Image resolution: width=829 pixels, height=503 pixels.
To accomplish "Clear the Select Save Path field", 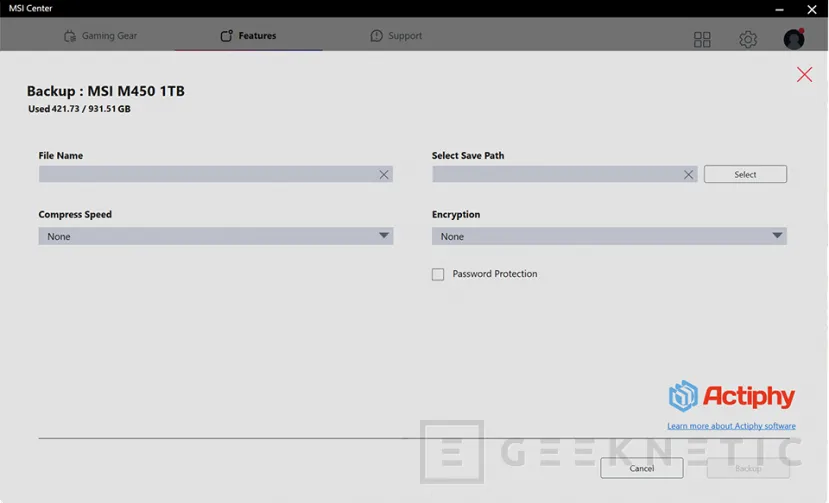I will (x=688, y=175).
